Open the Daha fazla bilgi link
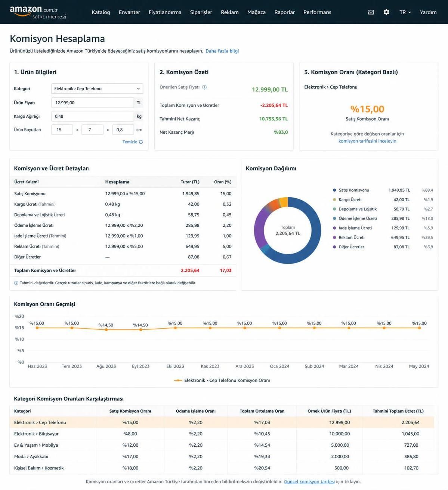This screenshot has height=490, width=448. (x=222, y=51)
